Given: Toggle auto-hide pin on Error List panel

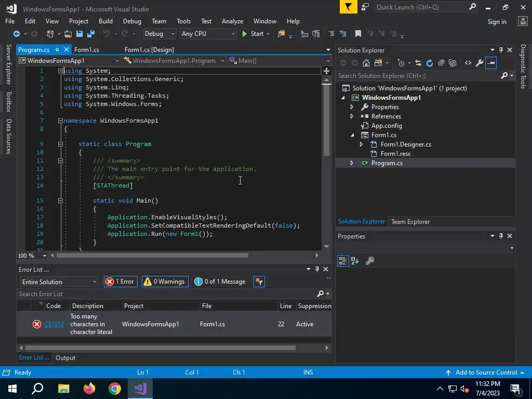Looking at the screenshot, I should [317, 269].
